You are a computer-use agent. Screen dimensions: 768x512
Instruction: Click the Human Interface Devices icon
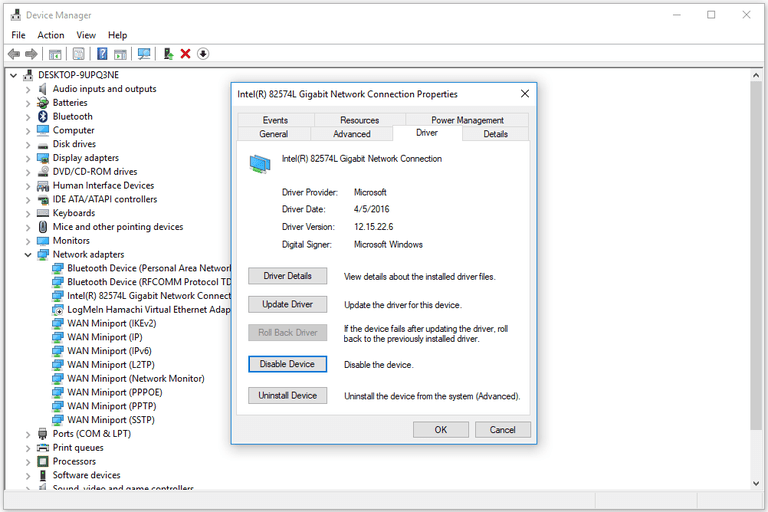[x=43, y=186]
